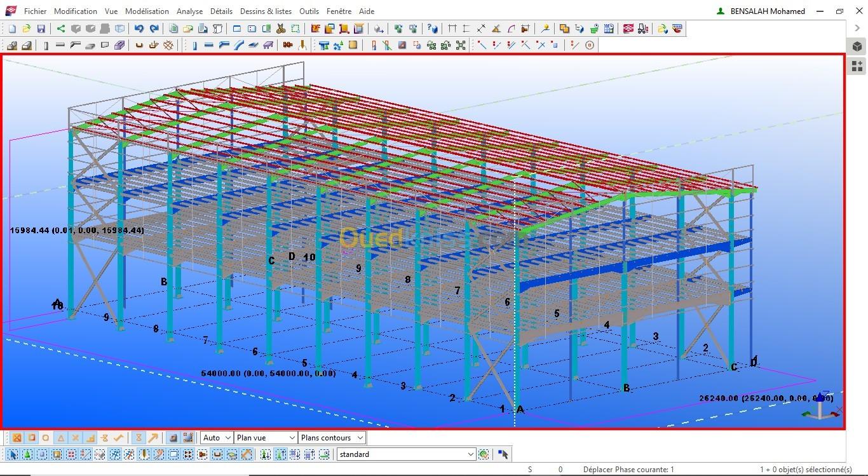Toggle snap to midpoints triangle switch
Viewport: 868px width, 476px height.
click(61, 438)
